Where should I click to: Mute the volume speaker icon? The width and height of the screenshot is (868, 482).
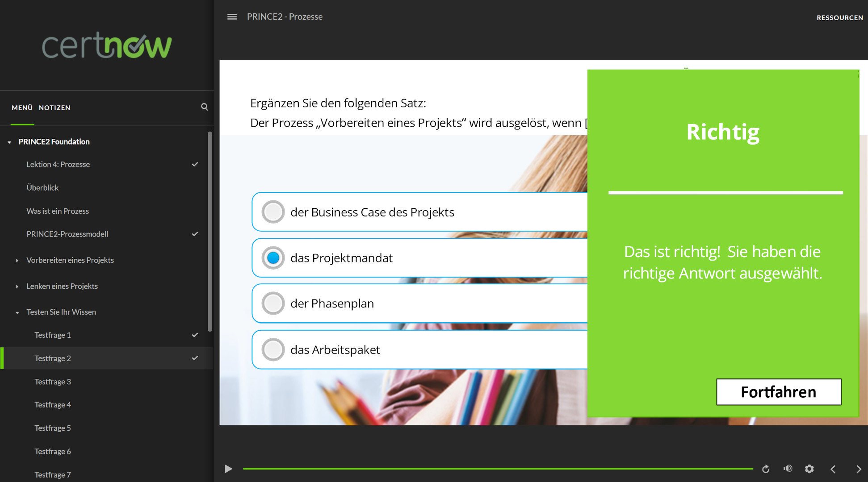(788, 469)
